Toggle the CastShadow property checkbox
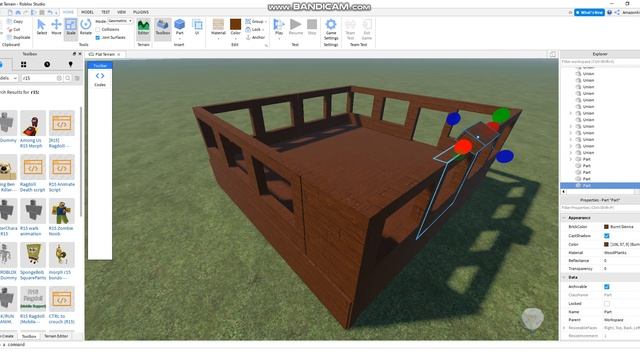 pos(607,236)
